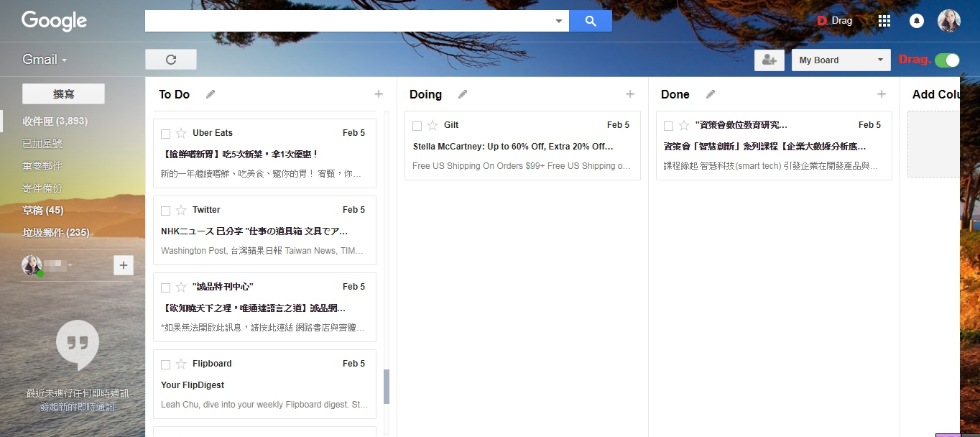Click the empty Add Column placeholder card
Image resolution: width=980 pixels, height=437 pixels.
pos(934,144)
